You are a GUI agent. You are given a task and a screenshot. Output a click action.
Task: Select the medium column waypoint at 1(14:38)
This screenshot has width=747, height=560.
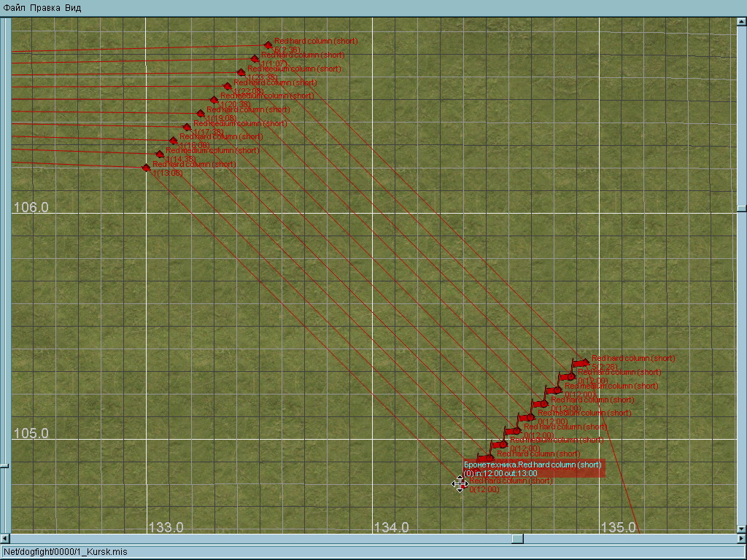coord(160,155)
